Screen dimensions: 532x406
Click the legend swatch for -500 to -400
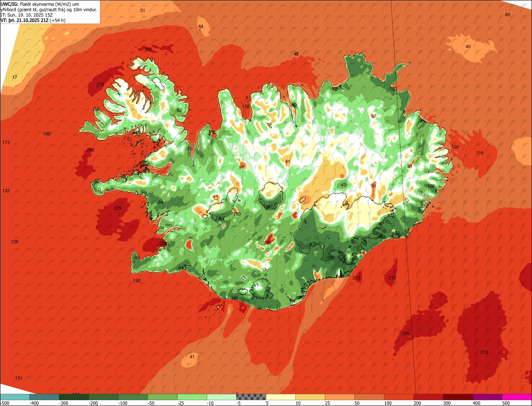coord(15,397)
